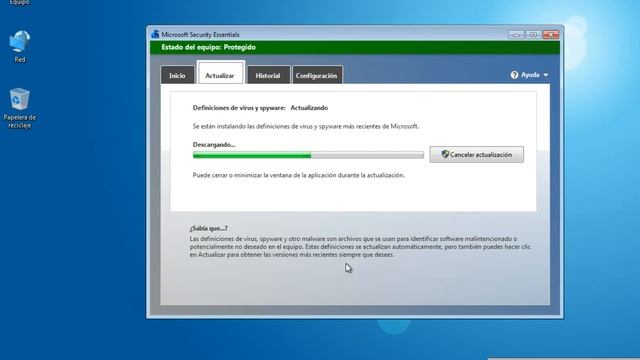Maximize the Security Essentials window
640x360 pixels.
tap(533, 35)
